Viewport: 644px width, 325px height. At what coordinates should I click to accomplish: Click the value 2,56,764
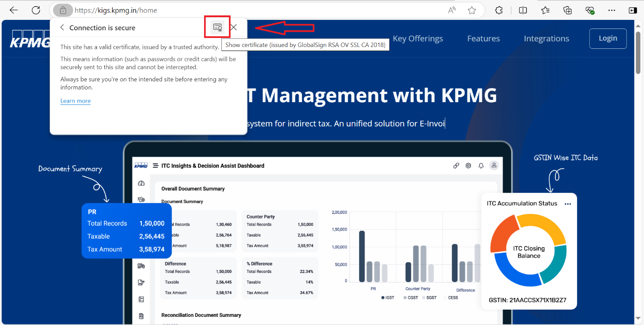pyautogui.click(x=224, y=235)
